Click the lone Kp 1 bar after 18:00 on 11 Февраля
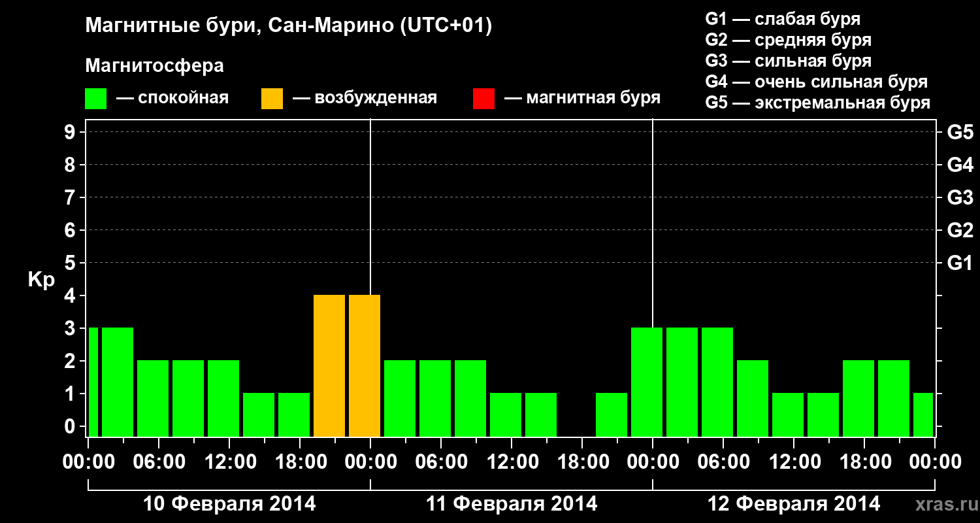The image size is (980, 523). coord(612,414)
